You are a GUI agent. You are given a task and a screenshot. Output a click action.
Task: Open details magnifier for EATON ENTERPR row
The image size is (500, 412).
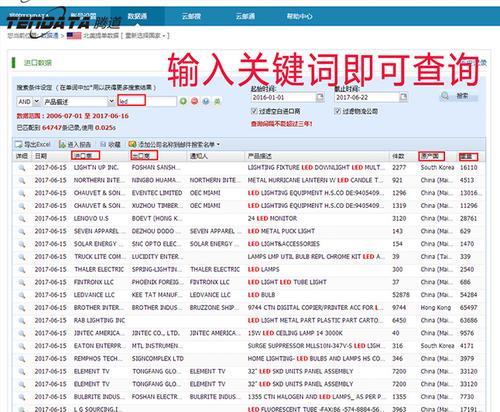(22, 346)
